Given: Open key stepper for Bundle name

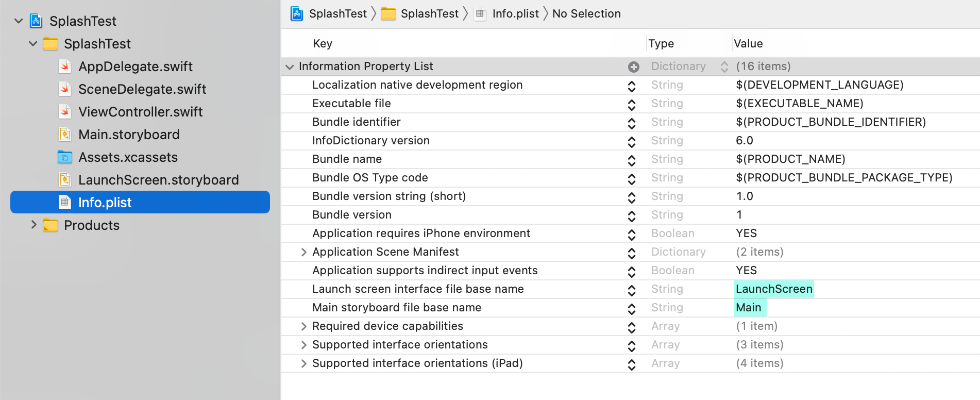Looking at the screenshot, I should click(x=632, y=160).
